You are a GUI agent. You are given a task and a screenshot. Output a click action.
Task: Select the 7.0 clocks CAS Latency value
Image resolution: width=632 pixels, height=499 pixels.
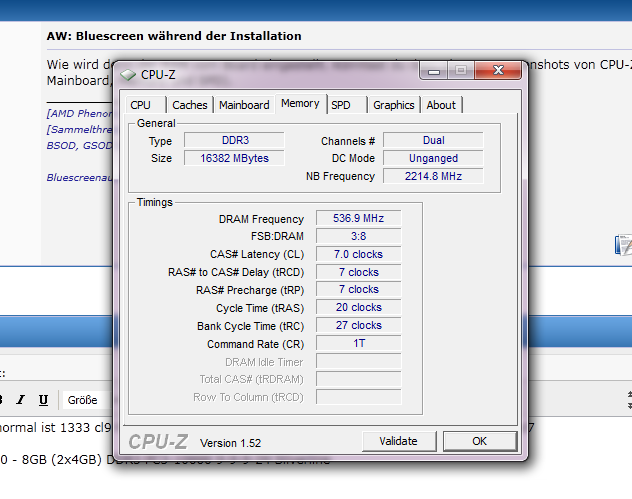[x=359, y=254]
